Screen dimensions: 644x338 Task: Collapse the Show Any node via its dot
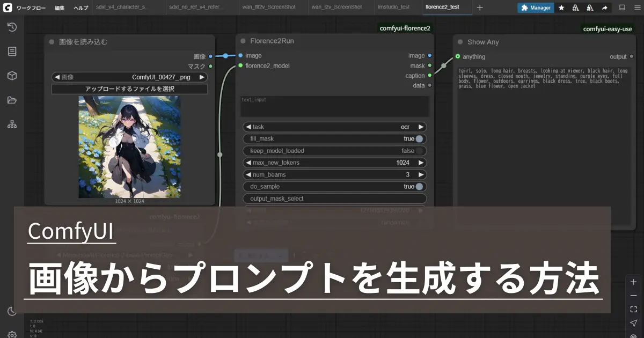point(460,42)
